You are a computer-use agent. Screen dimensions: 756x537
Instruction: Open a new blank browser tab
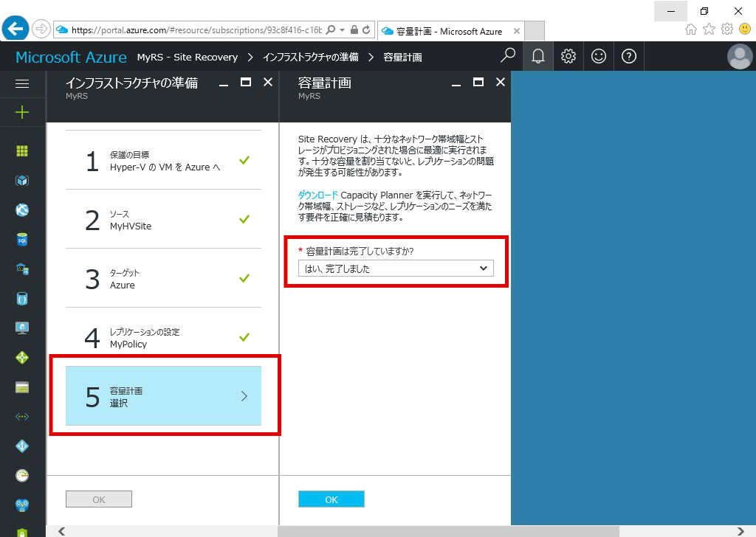pyautogui.click(x=535, y=31)
